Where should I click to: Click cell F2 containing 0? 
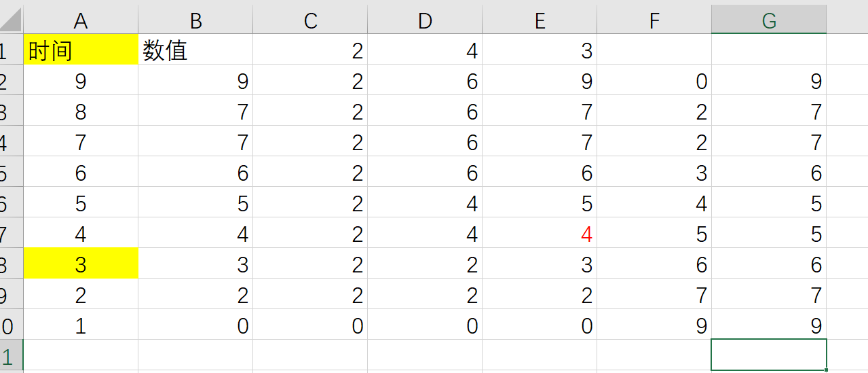click(654, 82)
